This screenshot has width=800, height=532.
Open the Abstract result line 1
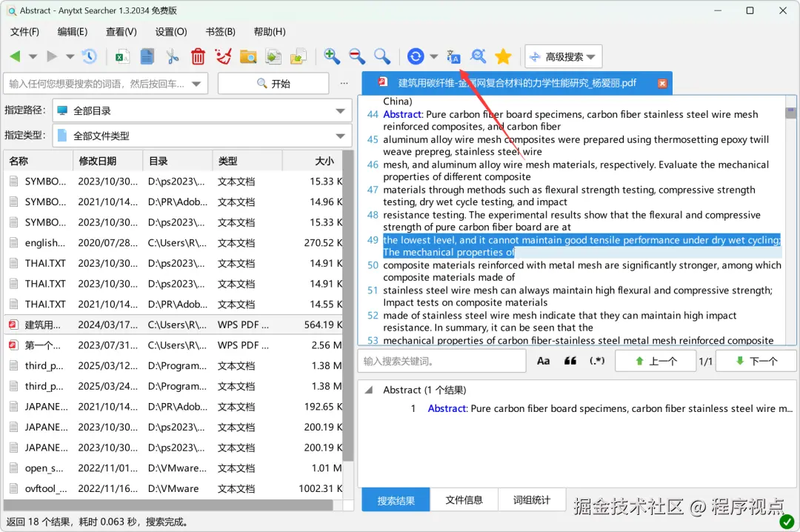(x=602, y=408)
